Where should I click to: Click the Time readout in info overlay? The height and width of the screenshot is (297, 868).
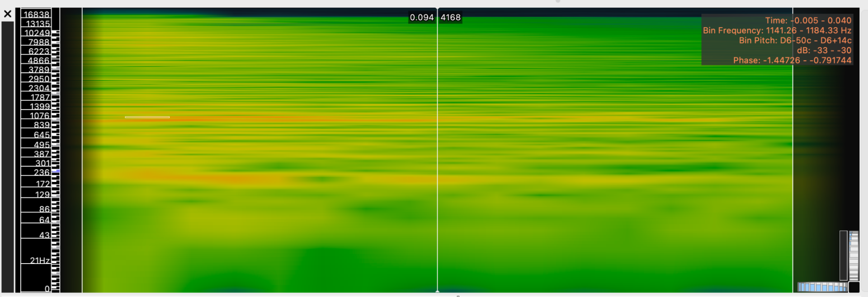[808, 20]
